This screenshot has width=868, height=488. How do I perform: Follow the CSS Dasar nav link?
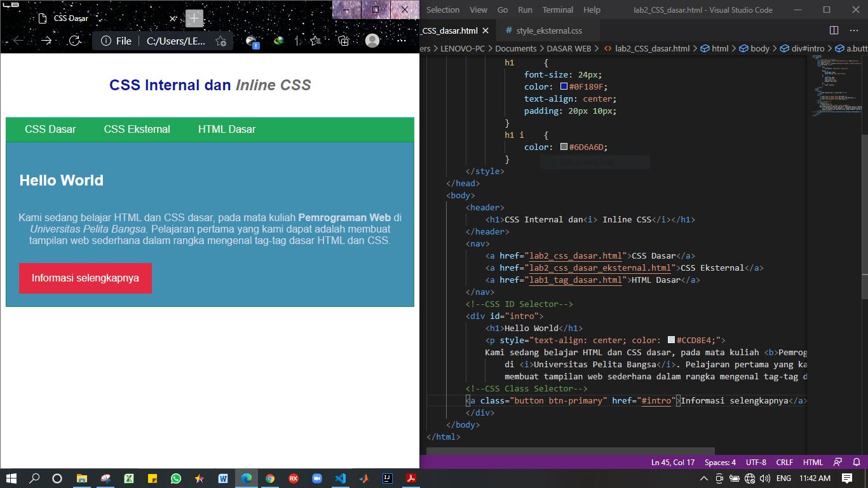pos(50,129)
